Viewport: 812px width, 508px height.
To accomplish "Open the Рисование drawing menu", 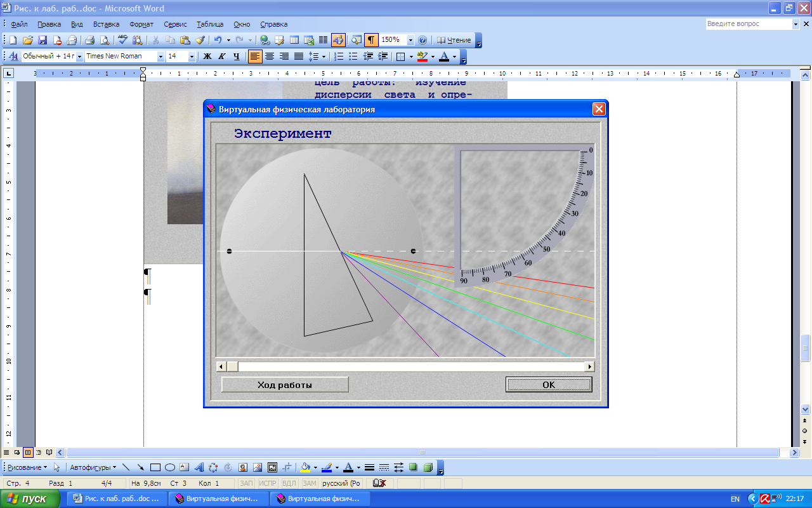I will (27, 467).
